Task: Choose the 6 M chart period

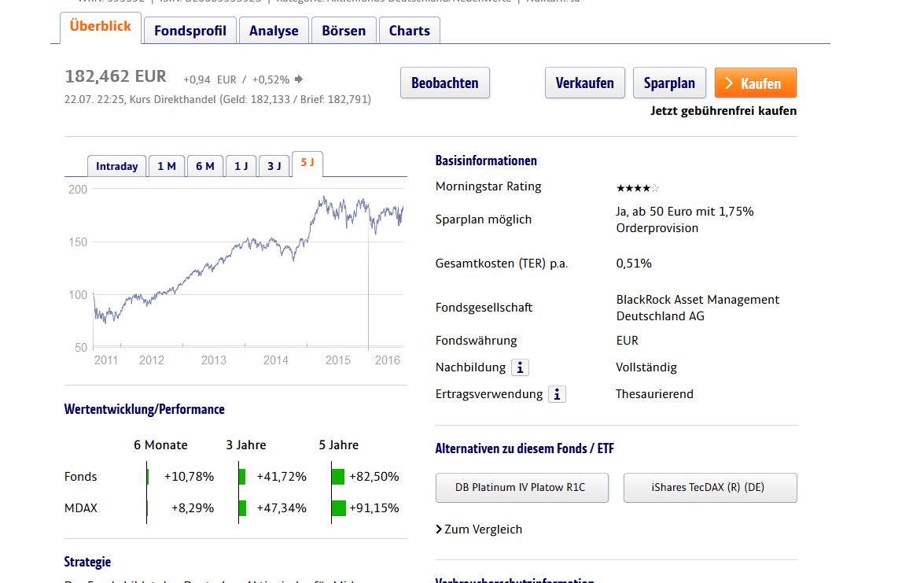Action: pos(204,166)
